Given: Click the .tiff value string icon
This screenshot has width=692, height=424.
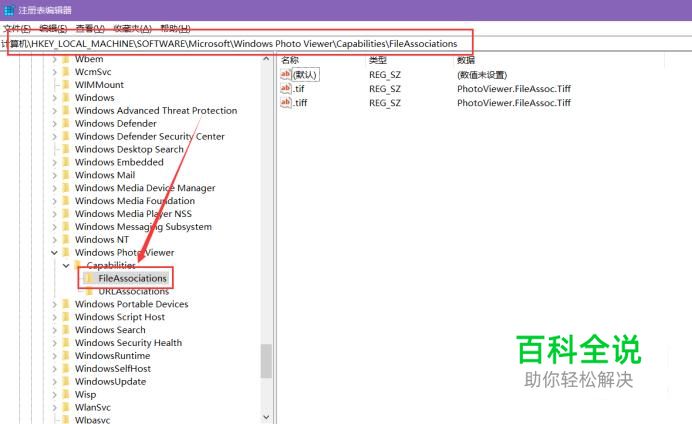Looking at the screenshot, I should (x=286, y=103).
